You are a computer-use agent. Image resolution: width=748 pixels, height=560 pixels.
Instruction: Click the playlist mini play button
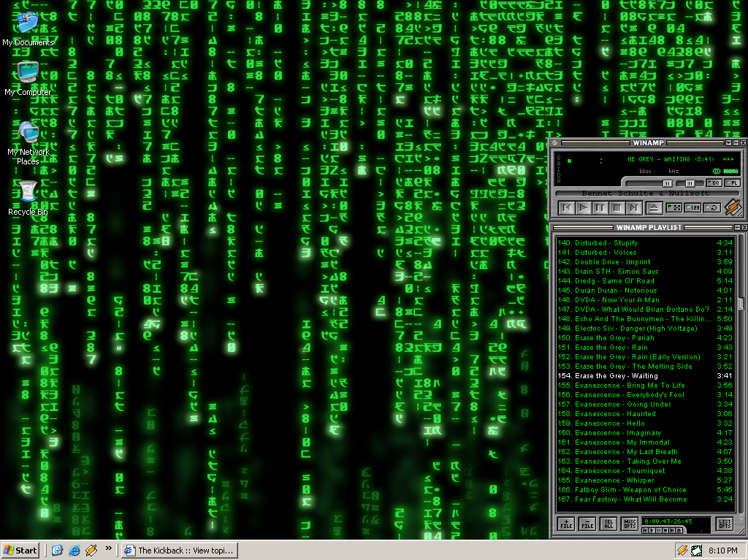tap(652, 530)
